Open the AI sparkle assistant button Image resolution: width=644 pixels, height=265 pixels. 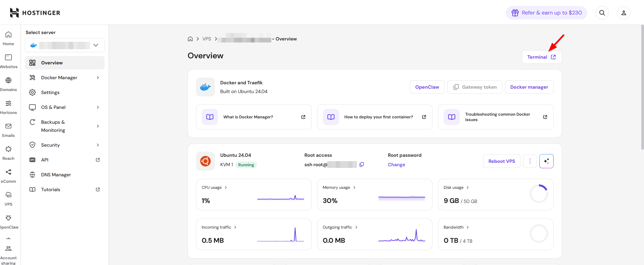click(547, 161)
